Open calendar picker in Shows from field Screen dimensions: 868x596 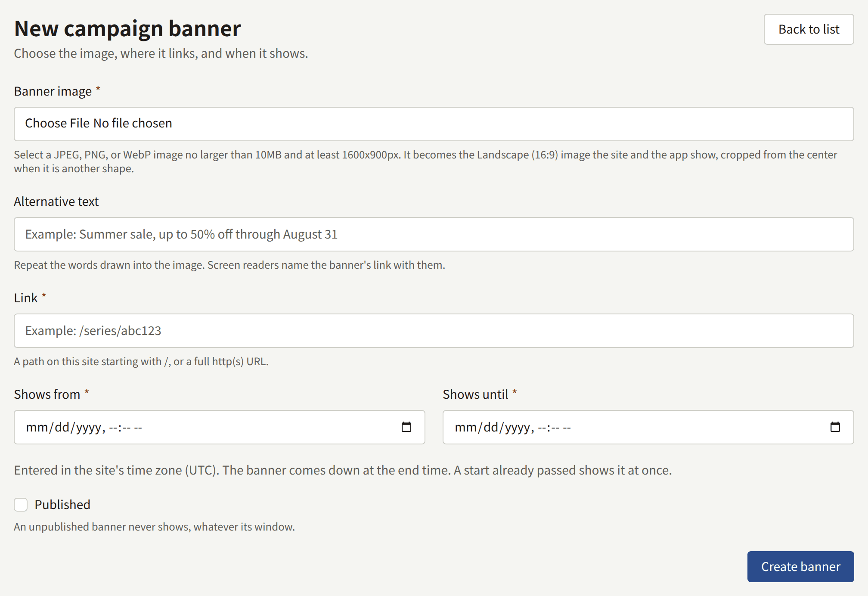point(406,427)
